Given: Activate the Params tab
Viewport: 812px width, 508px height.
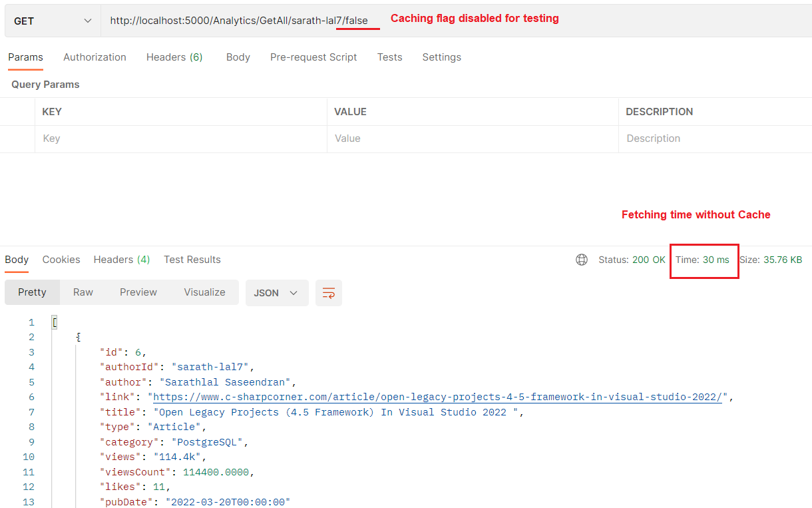Looking at the screenshot, I should (25, 57).
